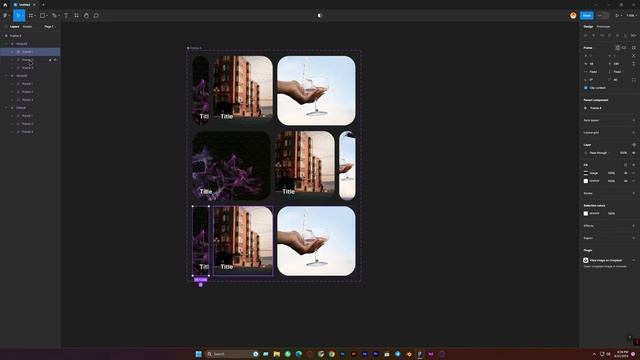This screenshot has height=360, width=640.
Task: Switch to the Design tab
Action: (x=588, y=27)
